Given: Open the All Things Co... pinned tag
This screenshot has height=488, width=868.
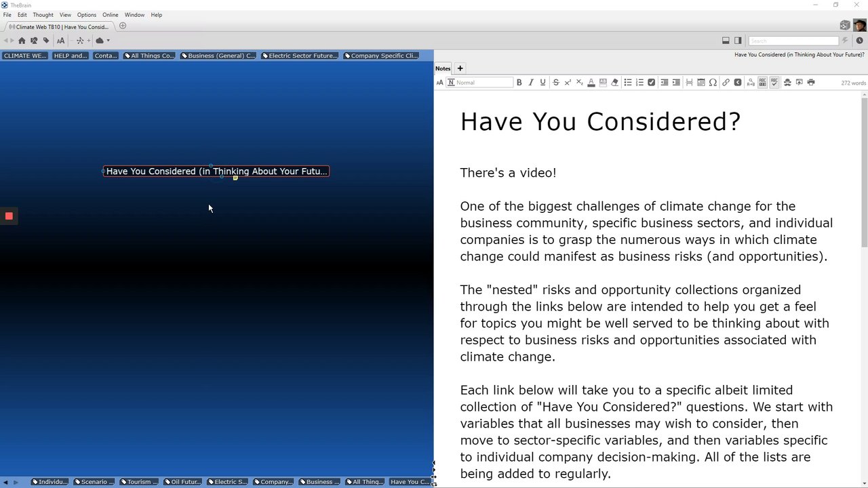Looking at the screenshot, I should point(149,56).
